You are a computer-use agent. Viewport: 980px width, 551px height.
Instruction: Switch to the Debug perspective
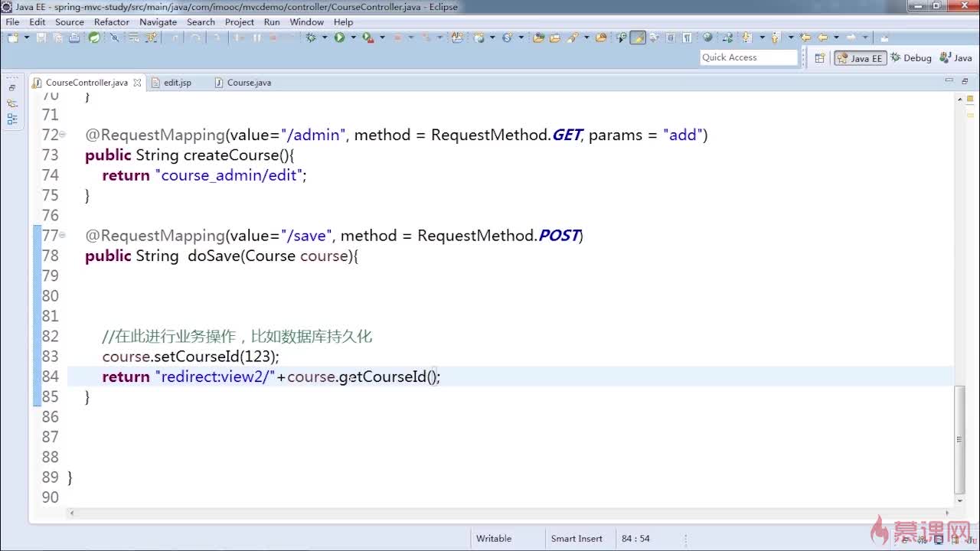pos(911,57)
